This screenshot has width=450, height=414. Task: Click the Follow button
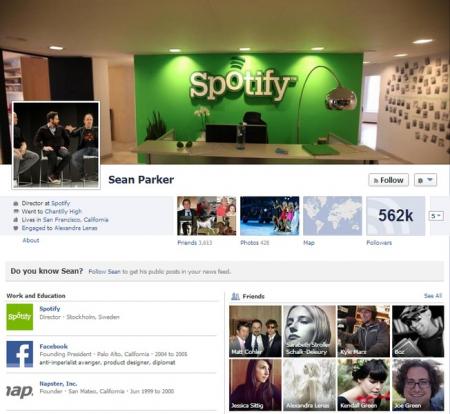(x=388, y=180)
